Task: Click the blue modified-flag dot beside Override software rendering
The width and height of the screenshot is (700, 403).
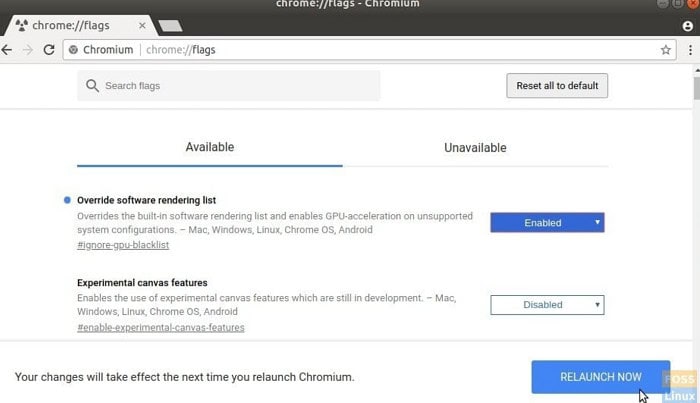Action: click(67, 200)
